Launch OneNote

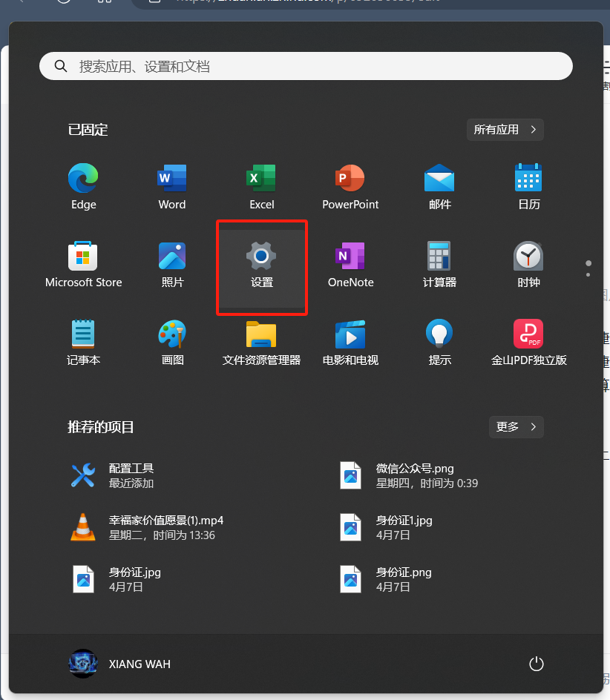click(350, 264)
